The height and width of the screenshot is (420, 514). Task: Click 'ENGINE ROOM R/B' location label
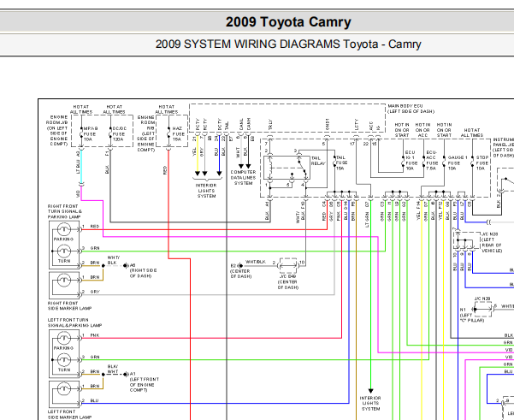tap(146, 133)
